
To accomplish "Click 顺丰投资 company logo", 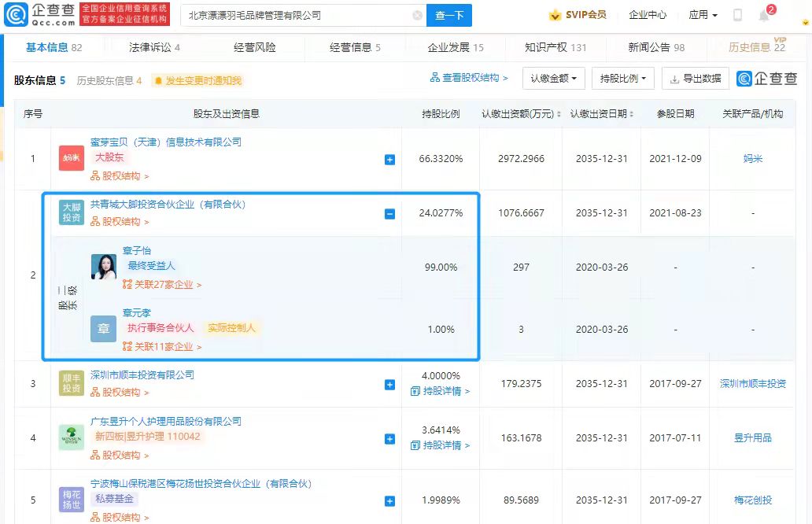I will click(72, 383).
